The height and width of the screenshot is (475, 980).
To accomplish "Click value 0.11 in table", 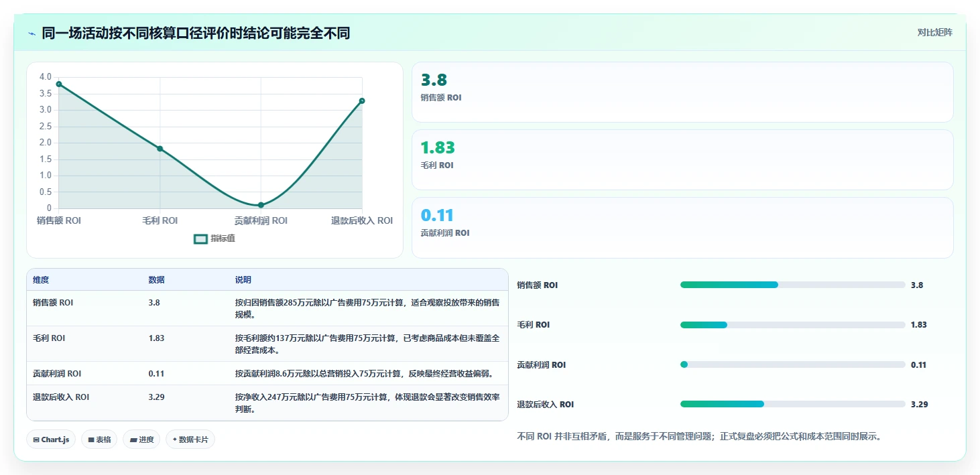I will point(156,374).
